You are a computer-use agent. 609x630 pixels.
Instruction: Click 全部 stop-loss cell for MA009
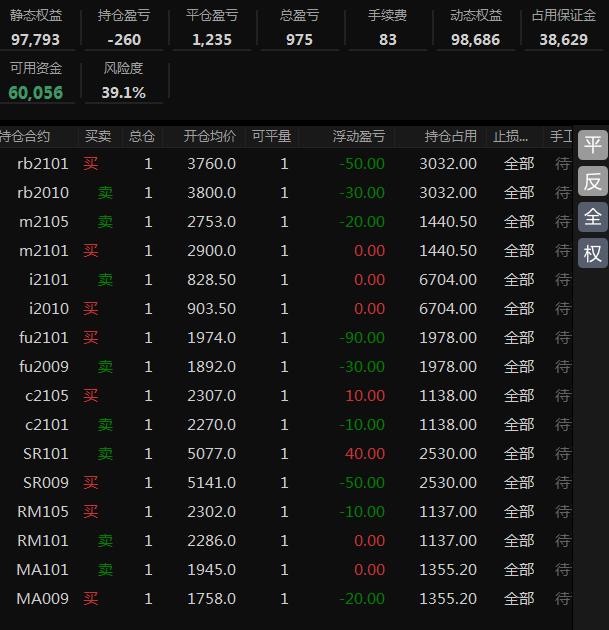click(519, 599)
